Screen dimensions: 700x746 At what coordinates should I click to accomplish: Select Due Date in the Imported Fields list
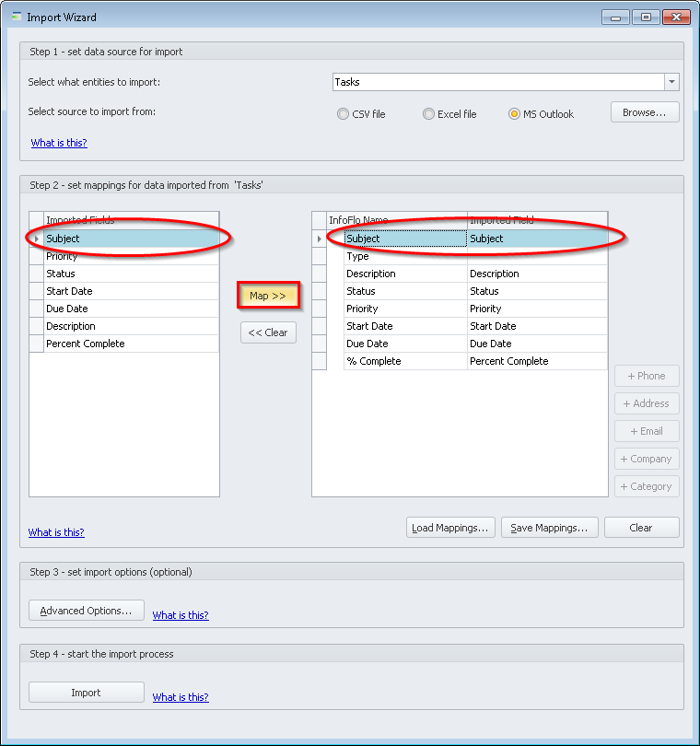point(67,309)
